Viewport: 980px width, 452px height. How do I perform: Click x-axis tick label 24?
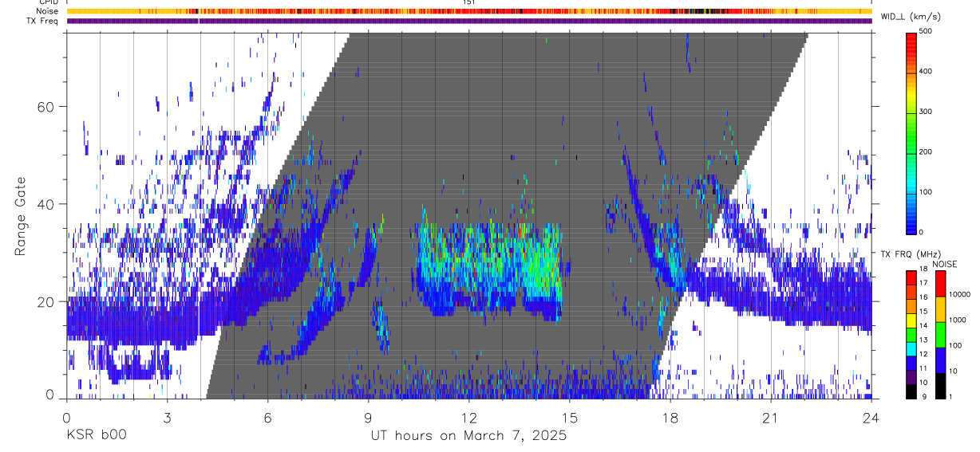(871, 417)
